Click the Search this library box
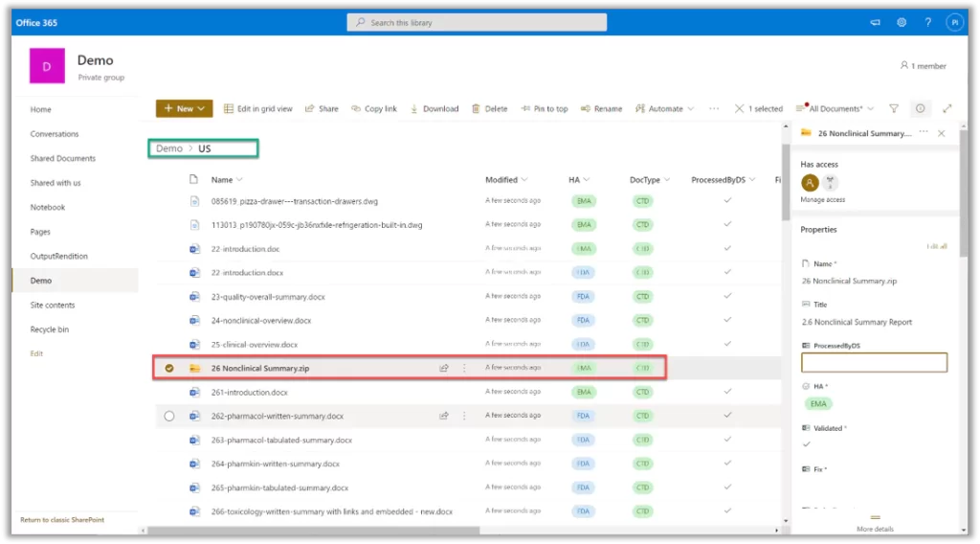Image resolution: width=980 pixels, height=544 pixels. click(477, 23)
